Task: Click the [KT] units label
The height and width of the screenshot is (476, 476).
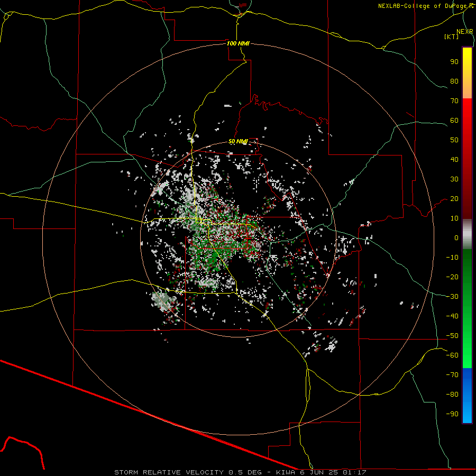Action: 451,36
